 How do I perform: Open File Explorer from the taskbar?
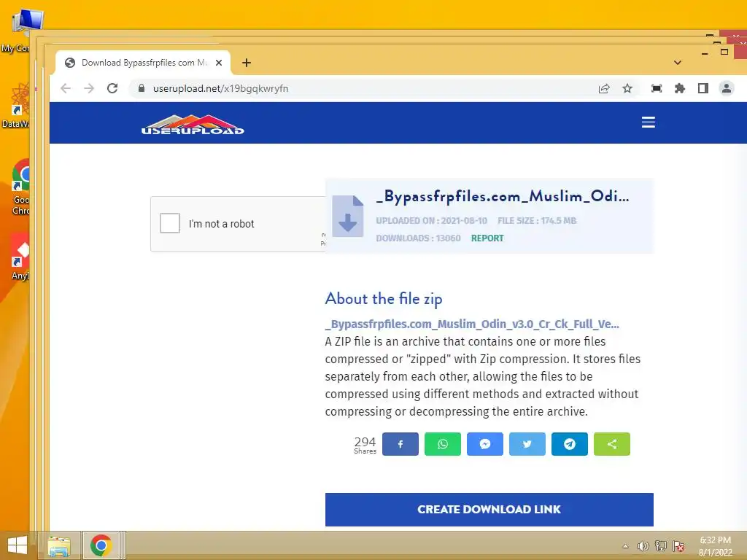(58, 545)
